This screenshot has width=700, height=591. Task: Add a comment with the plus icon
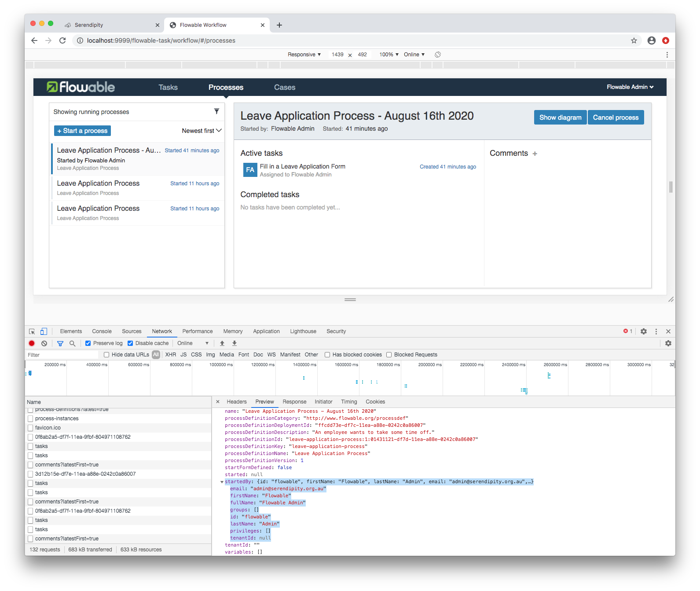tap(535, 154)
